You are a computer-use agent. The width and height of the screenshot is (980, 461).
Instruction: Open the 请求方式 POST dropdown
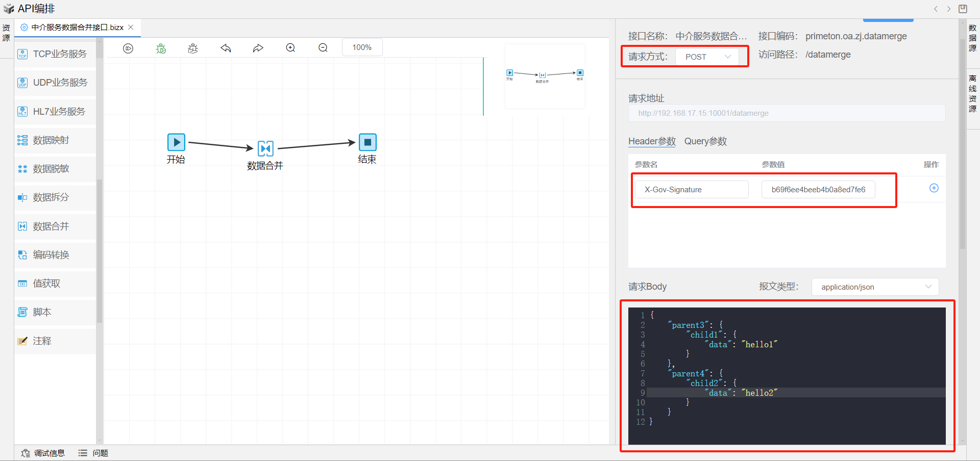(707, 57)
